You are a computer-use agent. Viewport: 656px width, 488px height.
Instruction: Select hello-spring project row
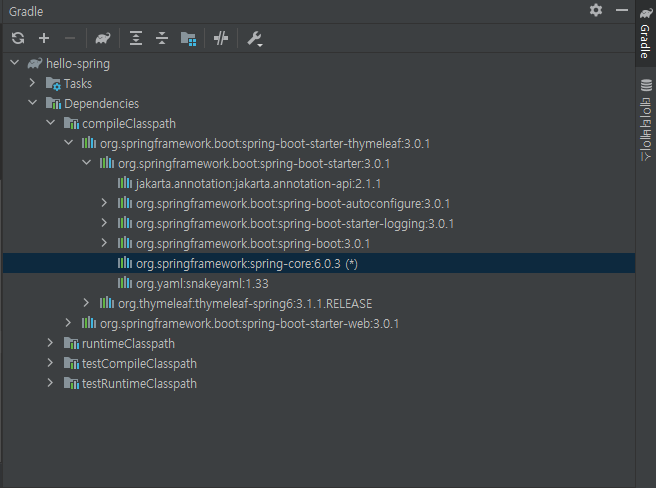[x=319, y=64]
